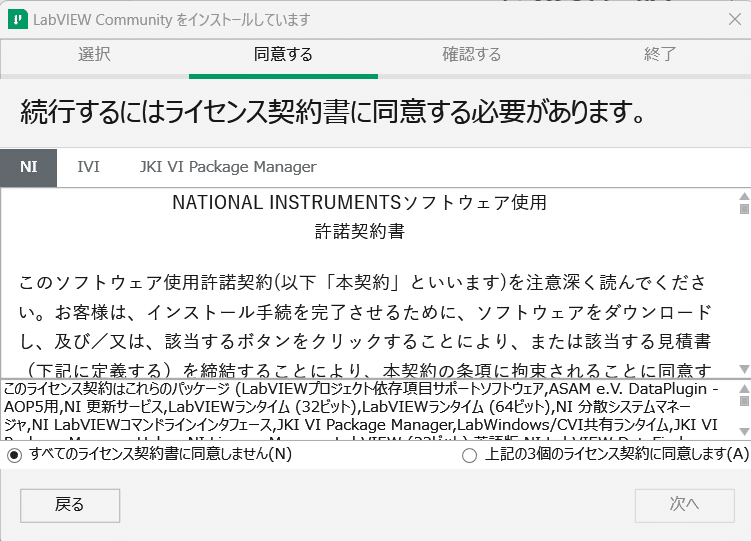Click the NI Package Manager logo icon

point(18,20)
